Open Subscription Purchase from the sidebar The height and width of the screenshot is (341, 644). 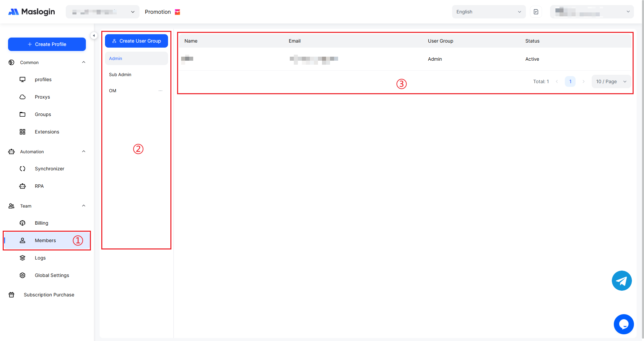tap(49, 295)
